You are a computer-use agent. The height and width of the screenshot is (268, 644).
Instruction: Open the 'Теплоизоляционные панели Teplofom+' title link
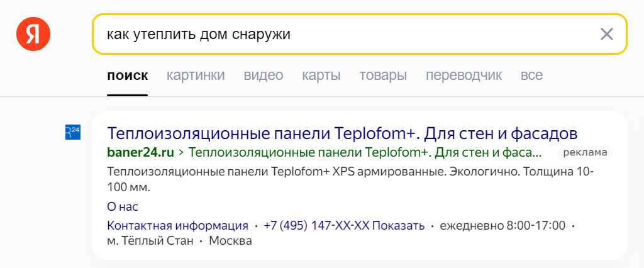point(343,133)
